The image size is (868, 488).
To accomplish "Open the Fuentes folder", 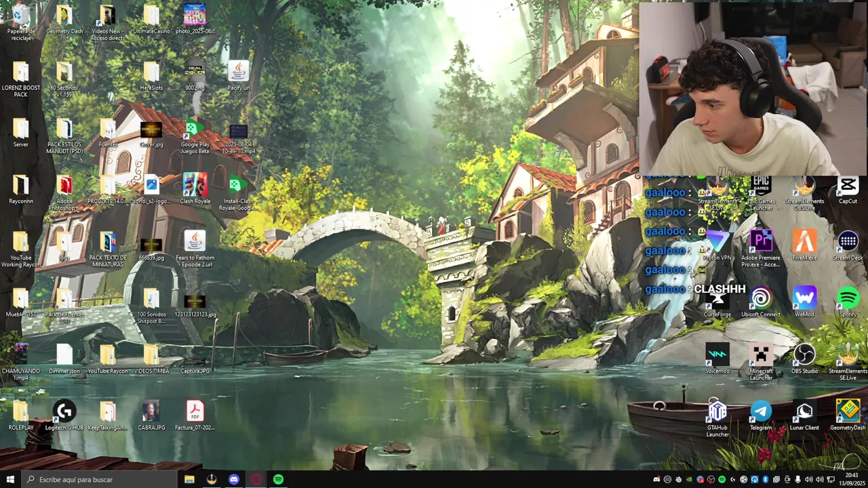I will click(x=108, y=133).
